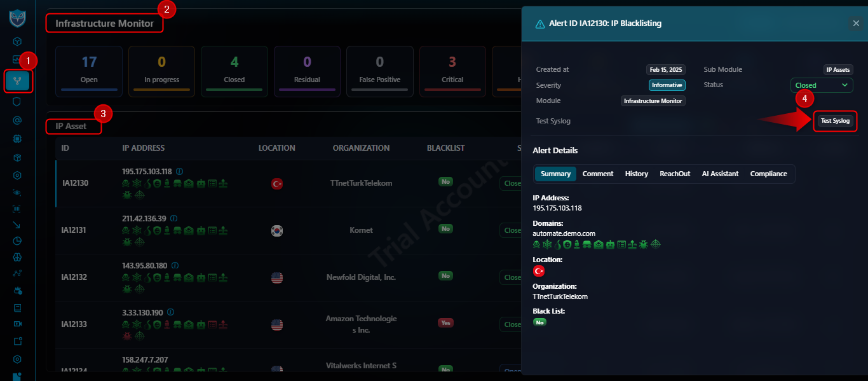
Task: Select the Summary tab
Action: coord(555,174)
